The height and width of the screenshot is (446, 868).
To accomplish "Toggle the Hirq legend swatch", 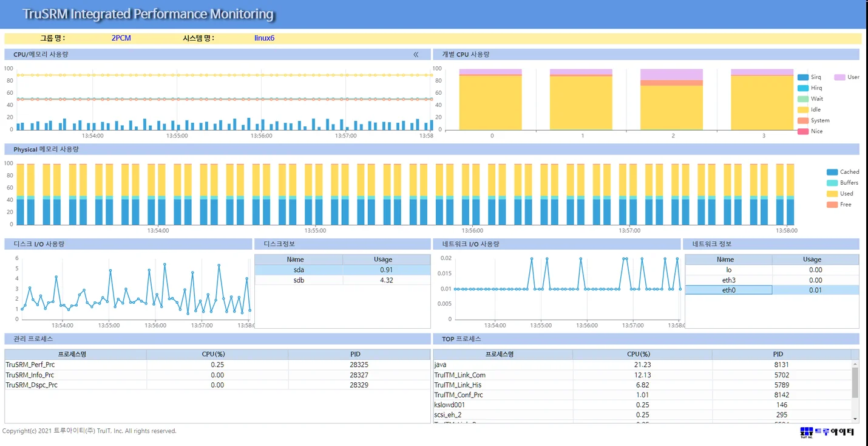I will 803,88.
